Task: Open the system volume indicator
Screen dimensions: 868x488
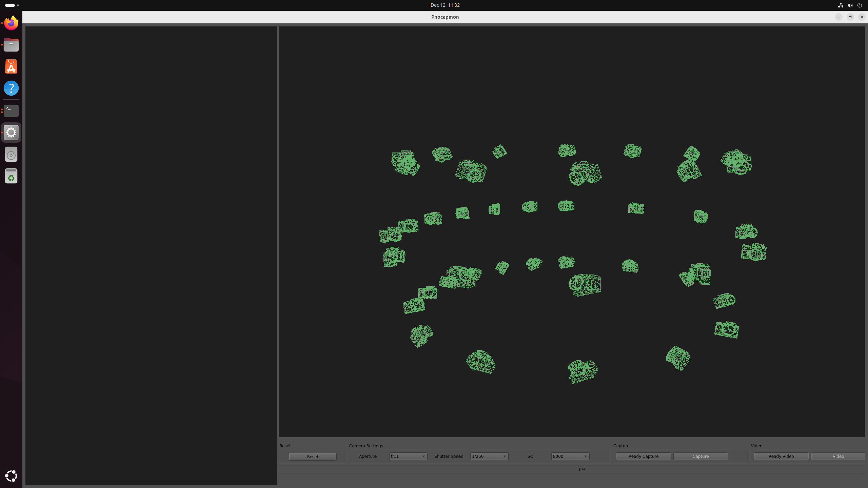Action: pos(850,5)
